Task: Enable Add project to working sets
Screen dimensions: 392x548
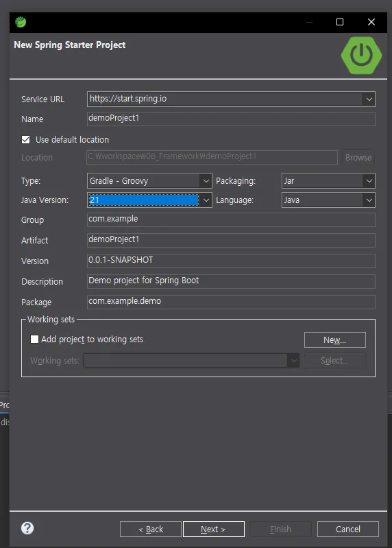Action: (34, 339)
